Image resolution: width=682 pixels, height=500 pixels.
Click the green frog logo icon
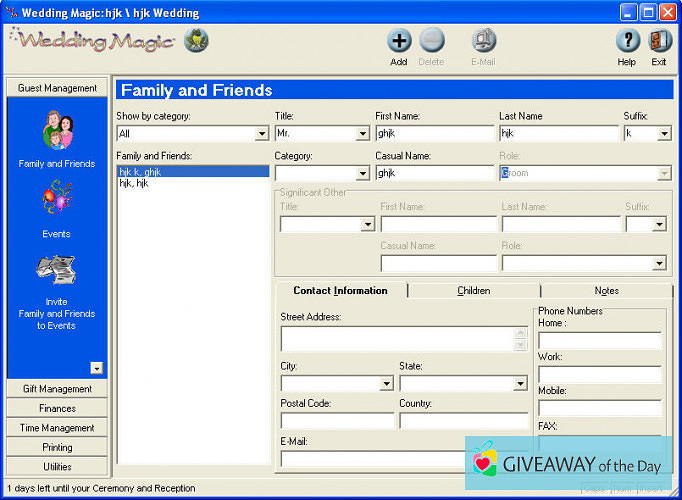[199, 41]
